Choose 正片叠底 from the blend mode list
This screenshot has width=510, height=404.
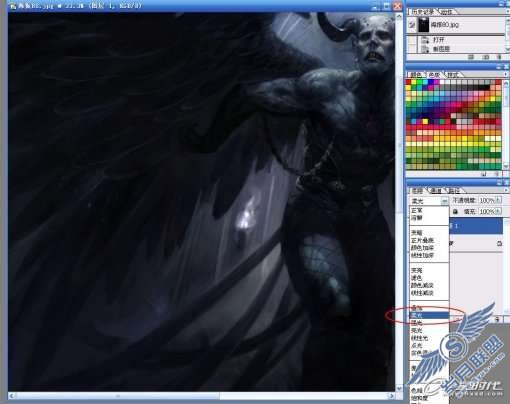click(x=422, y=240)
